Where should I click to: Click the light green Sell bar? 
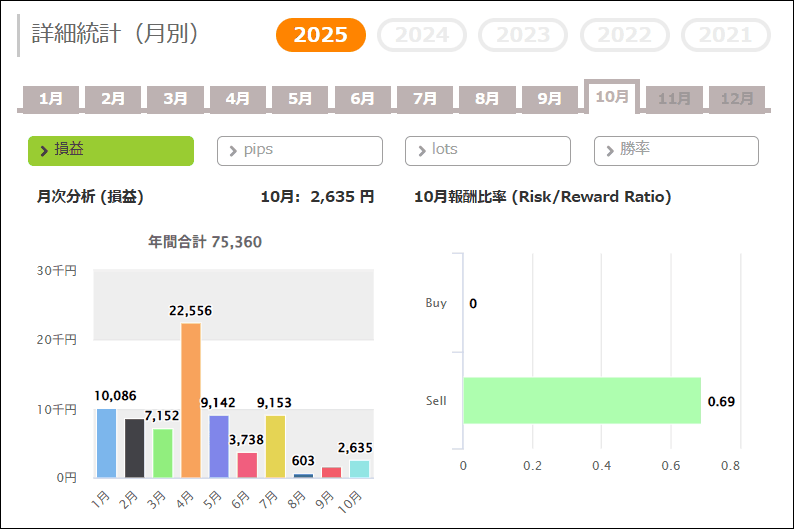pyautogui.click(x=581, y=400)
